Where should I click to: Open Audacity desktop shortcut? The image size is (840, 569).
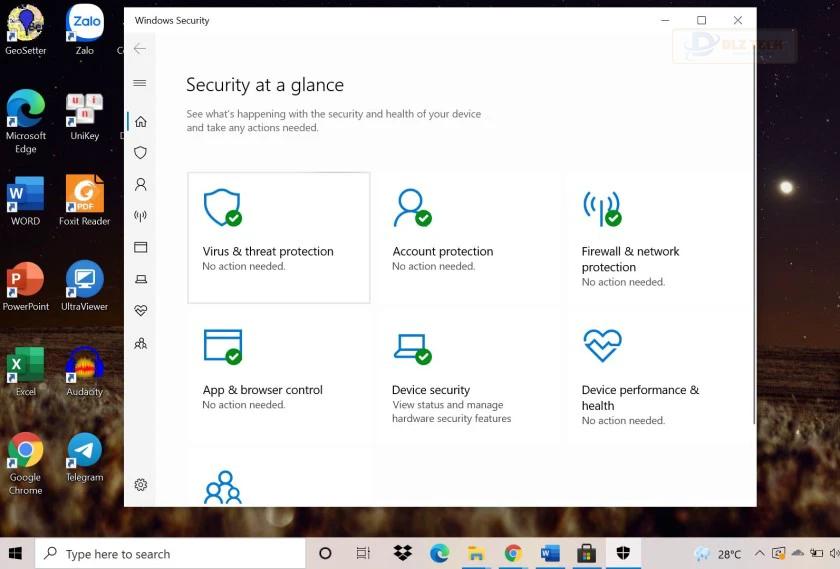(84, 371)
